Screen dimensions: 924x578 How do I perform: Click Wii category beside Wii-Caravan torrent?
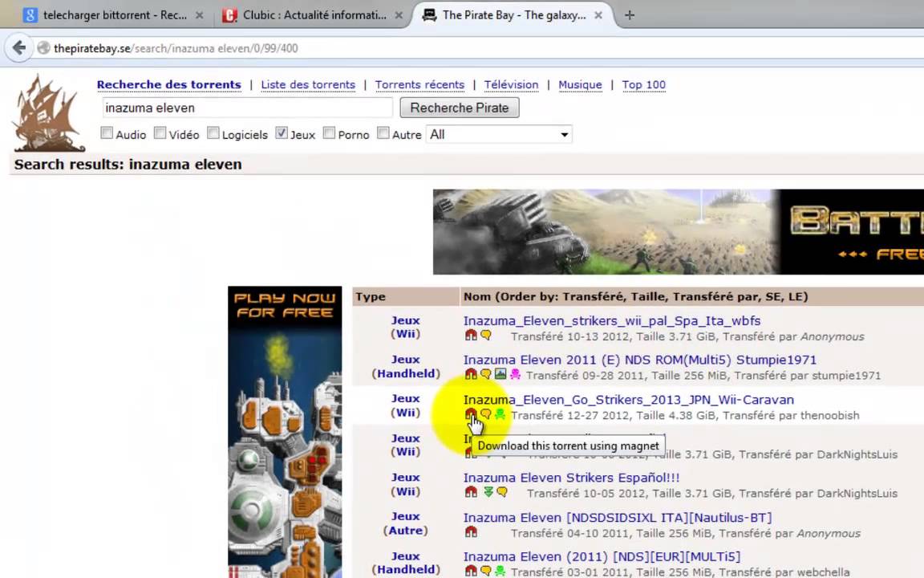coord(405,413)
